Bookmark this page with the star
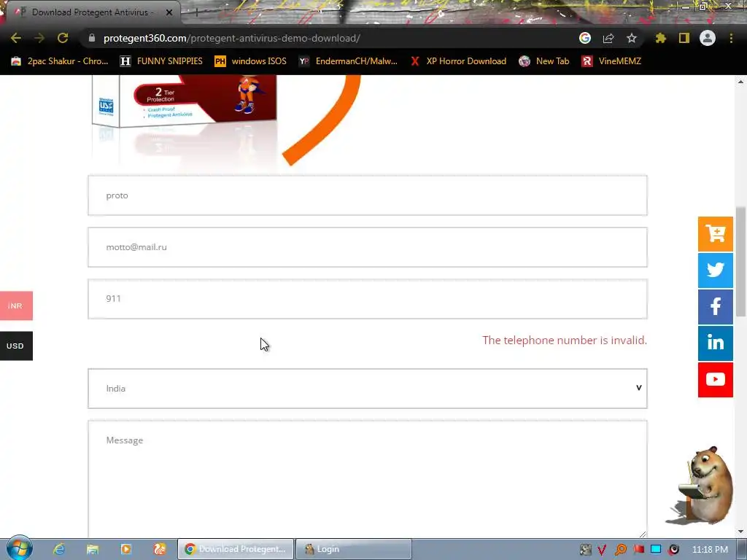This screenshot has width=747, height=560. [x=632, y=38]
